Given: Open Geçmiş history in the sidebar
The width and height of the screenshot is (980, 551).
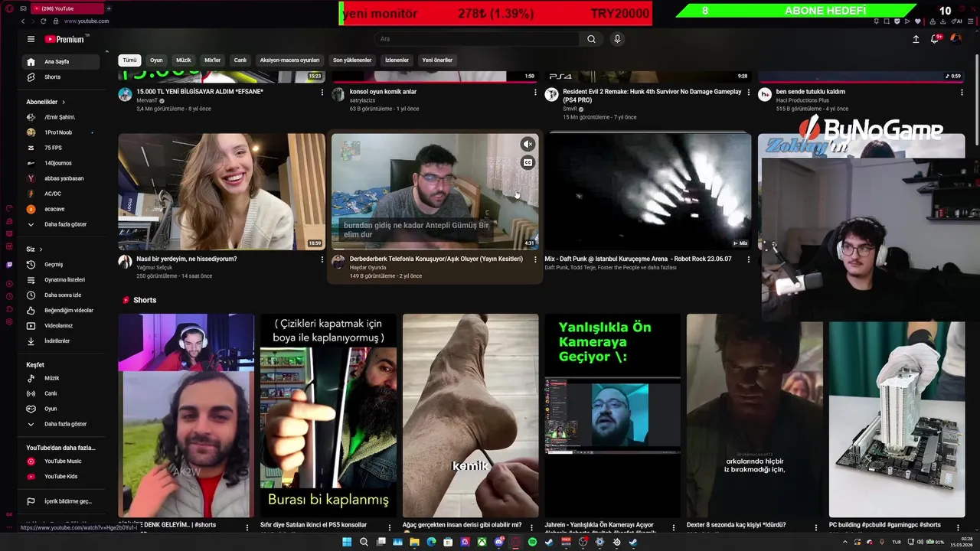Looking at the screenshot, I should (61, 265).
